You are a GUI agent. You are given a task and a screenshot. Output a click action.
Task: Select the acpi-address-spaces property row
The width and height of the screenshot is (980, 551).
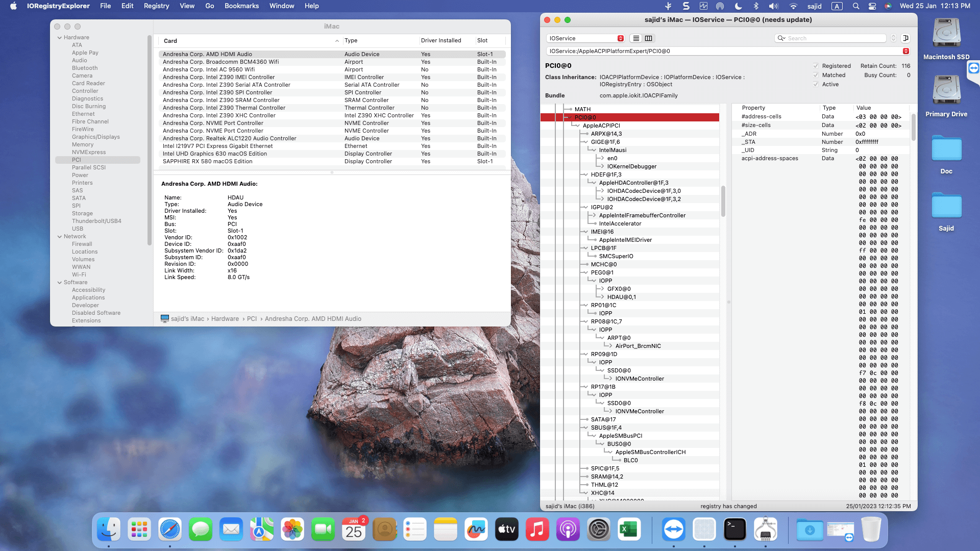820,159
